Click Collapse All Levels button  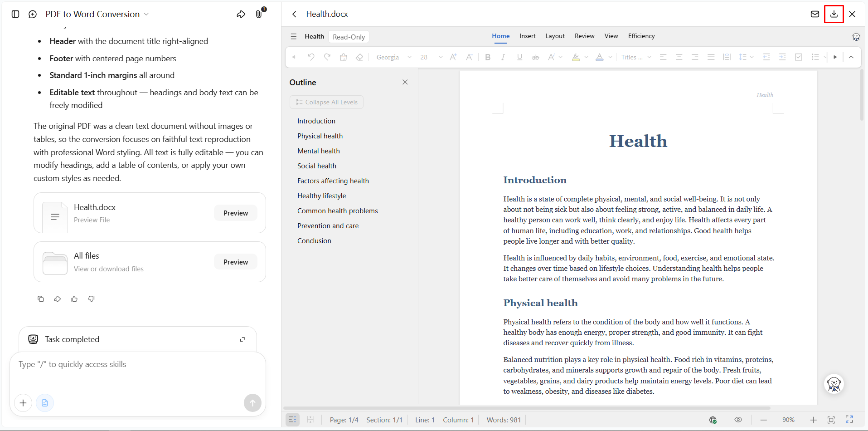pyautogui.click(x=326, y=102)
